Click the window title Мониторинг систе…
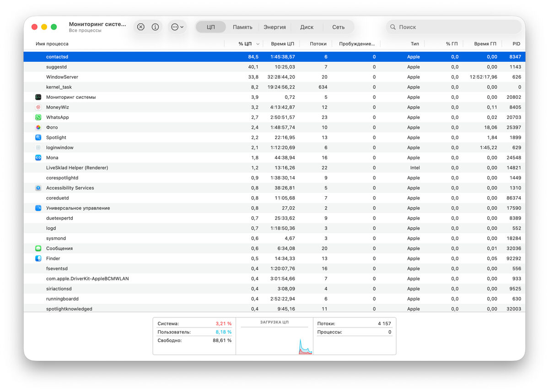549x392 pixels. coord(97,24)
